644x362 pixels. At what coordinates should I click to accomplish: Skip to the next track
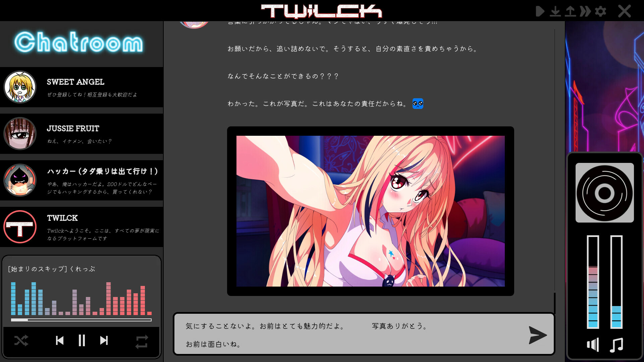click(x=104, y=341)
